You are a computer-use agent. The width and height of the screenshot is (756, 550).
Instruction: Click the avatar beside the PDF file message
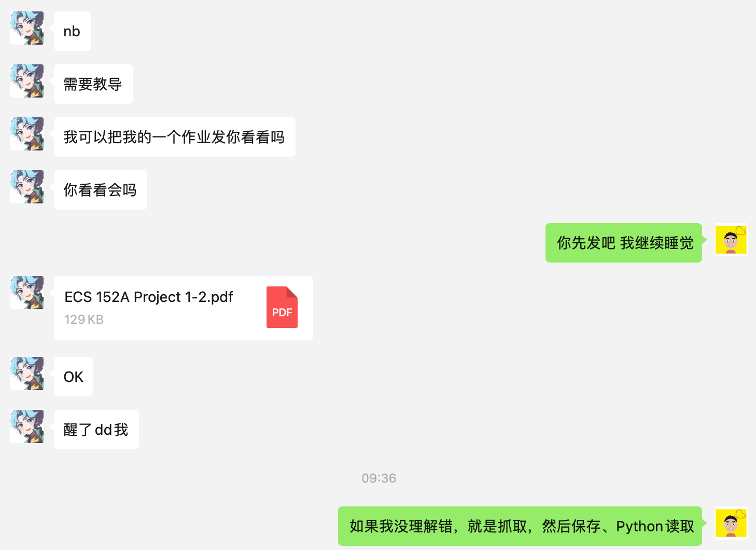27,293
